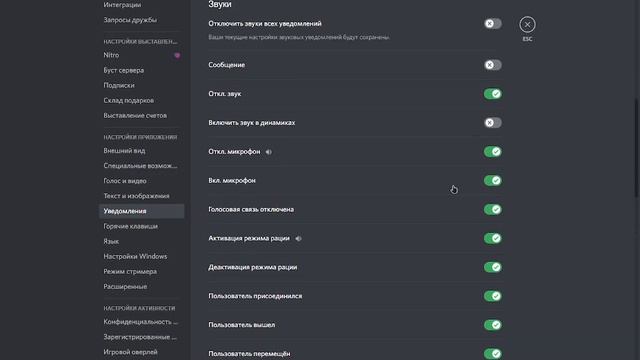Click the НАСТРОЙКИ АКТИВНОСТИ section header
The width and height of the screenshot is (640, 360).
(x=139, y=308)
